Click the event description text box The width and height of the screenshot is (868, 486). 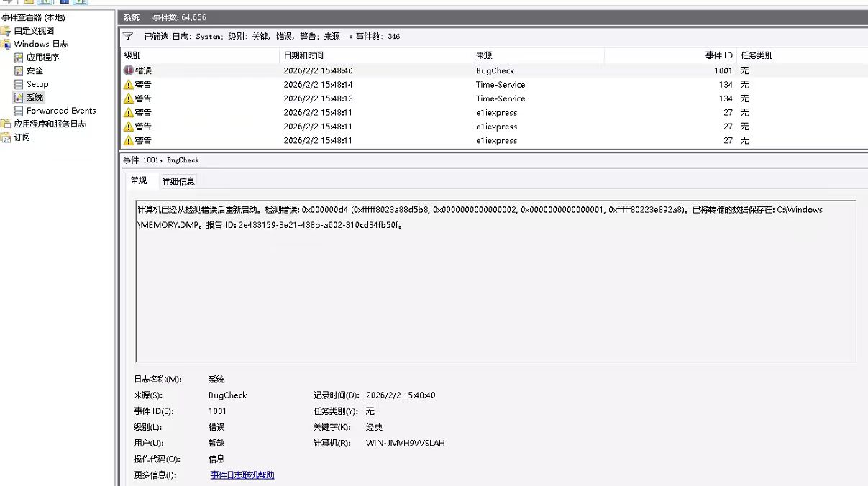pos(495,281)
